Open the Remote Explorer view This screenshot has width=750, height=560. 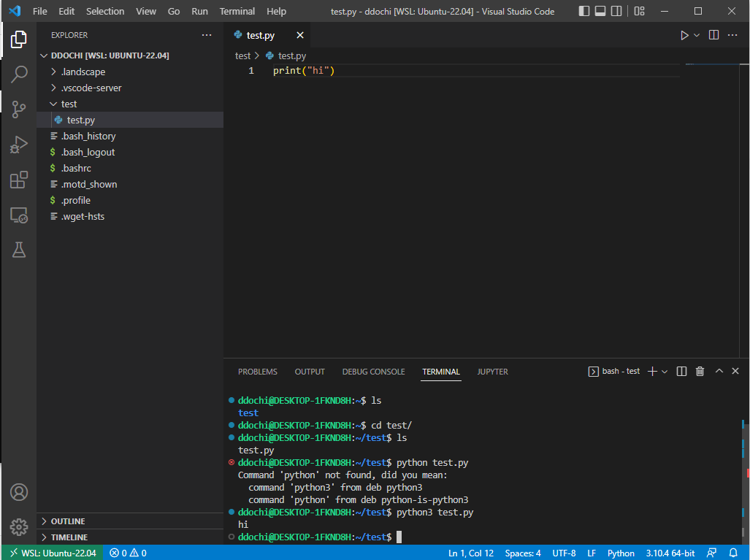(19, 215)
